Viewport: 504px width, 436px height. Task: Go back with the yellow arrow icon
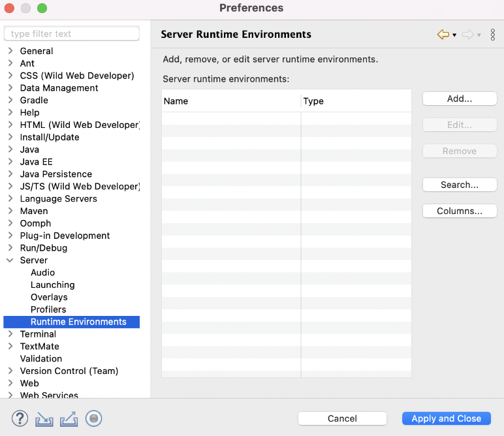tap(443, 35)
